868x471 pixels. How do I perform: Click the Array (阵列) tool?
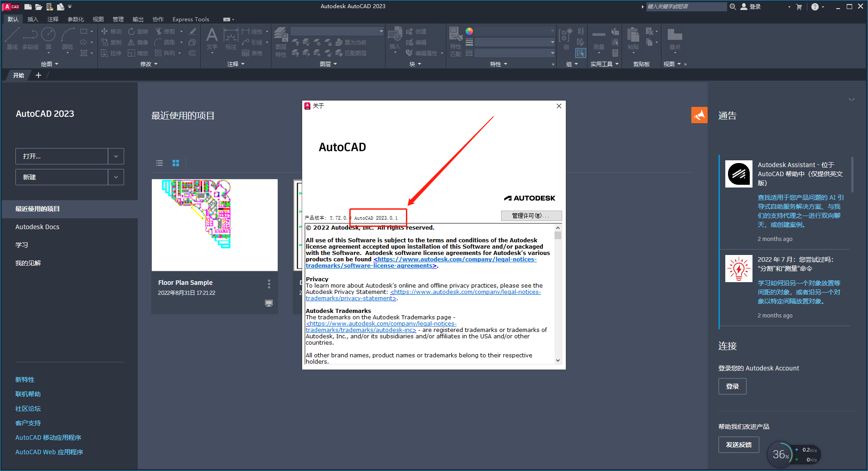(x=165, y=53)
